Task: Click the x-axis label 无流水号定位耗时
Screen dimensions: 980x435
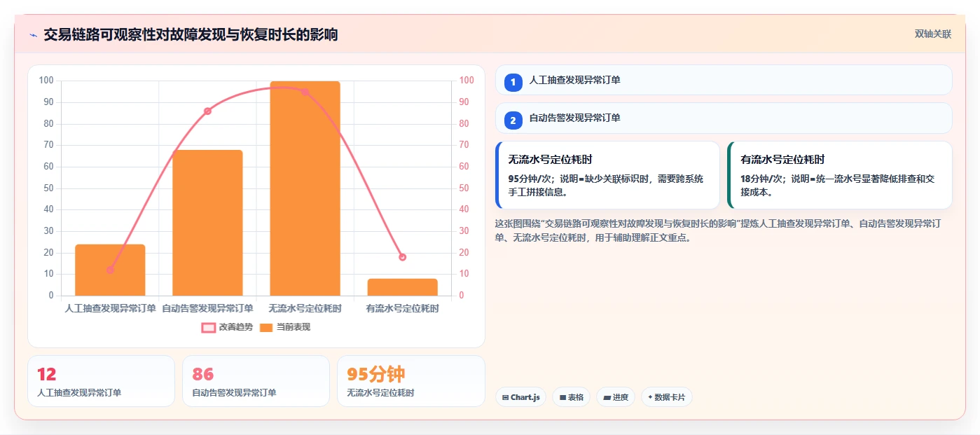Action: tap(305, 308)
